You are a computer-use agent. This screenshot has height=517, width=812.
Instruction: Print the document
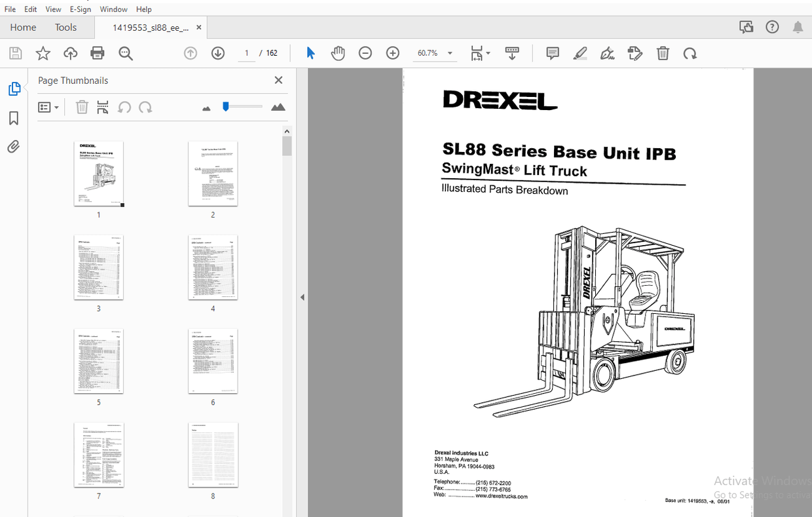97,53
